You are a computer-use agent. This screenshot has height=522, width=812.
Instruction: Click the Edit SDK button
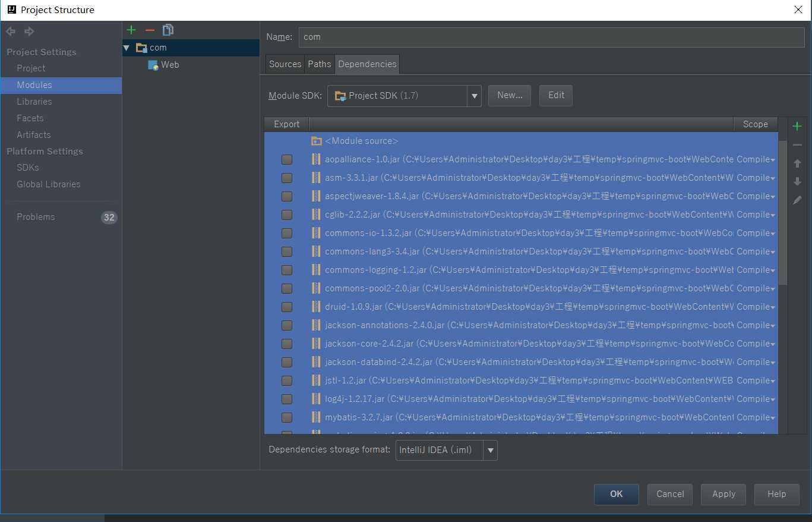556,95
